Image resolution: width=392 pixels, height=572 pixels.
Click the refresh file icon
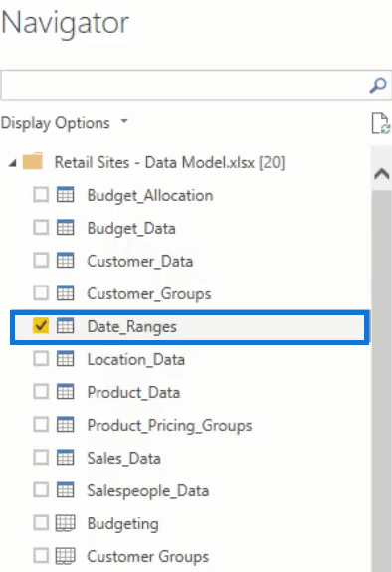381,123
